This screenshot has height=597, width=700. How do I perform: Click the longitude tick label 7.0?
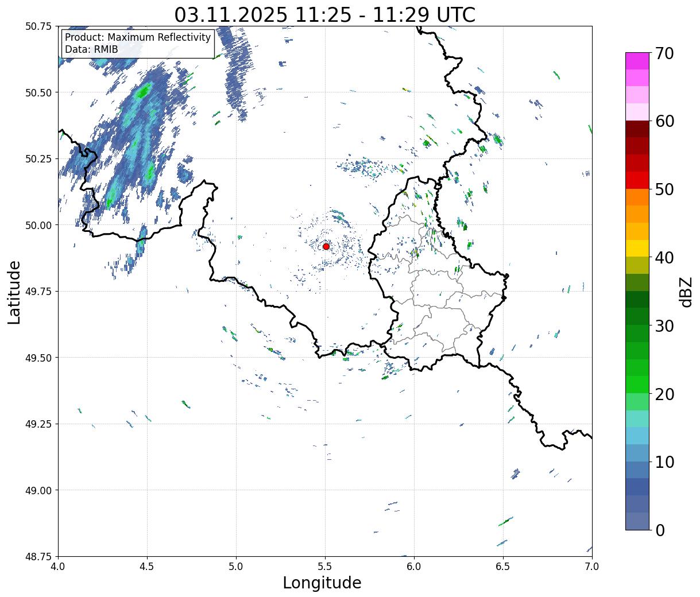pyautogui.click(x=592, y=567)
